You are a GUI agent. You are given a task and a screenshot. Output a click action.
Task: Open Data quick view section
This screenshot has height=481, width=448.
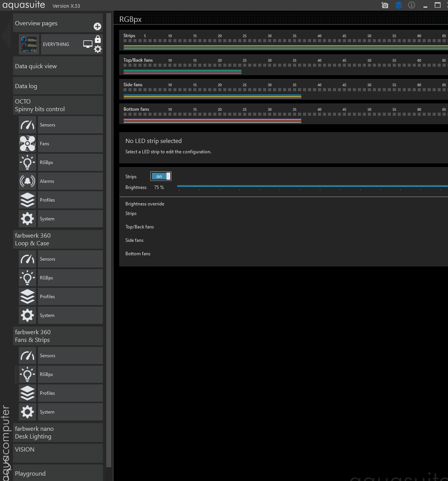click(58, 66)
